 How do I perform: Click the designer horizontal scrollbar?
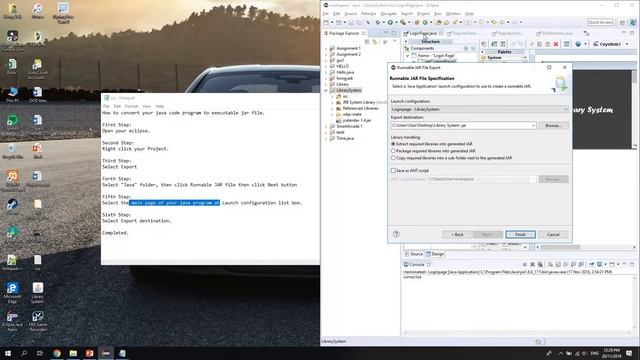click(x=586, y=247)
